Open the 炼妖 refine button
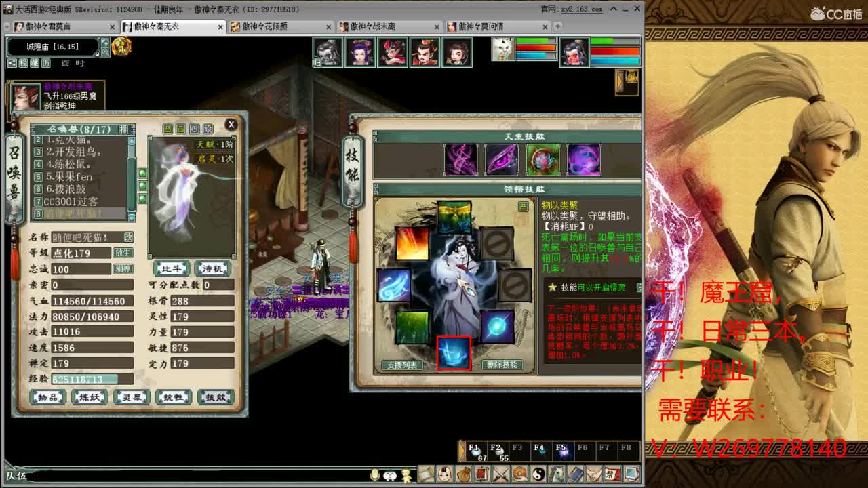 tap(90, 397)
